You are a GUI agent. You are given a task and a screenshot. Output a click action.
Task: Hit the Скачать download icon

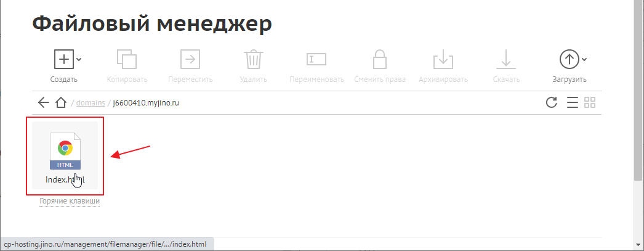tap(506, 59)
